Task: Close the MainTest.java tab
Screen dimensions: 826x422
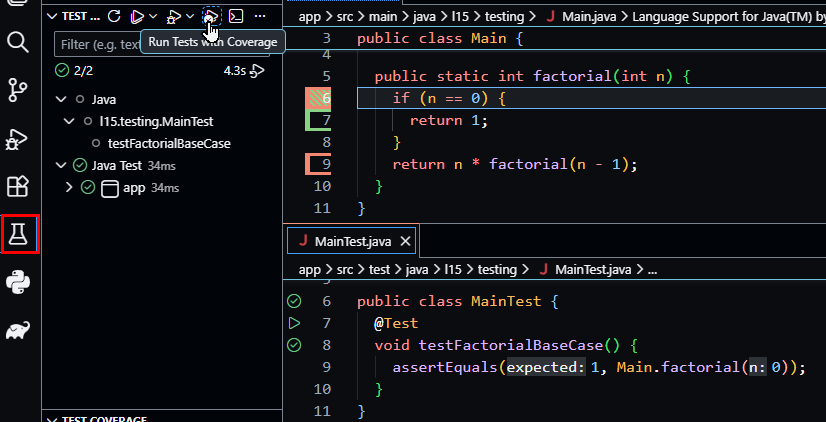Action: (405, 241)
